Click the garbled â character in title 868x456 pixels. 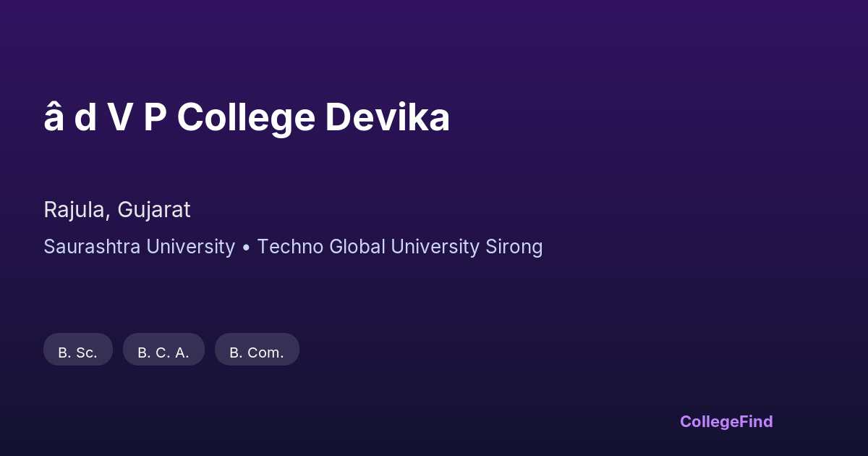coord(54,117)
